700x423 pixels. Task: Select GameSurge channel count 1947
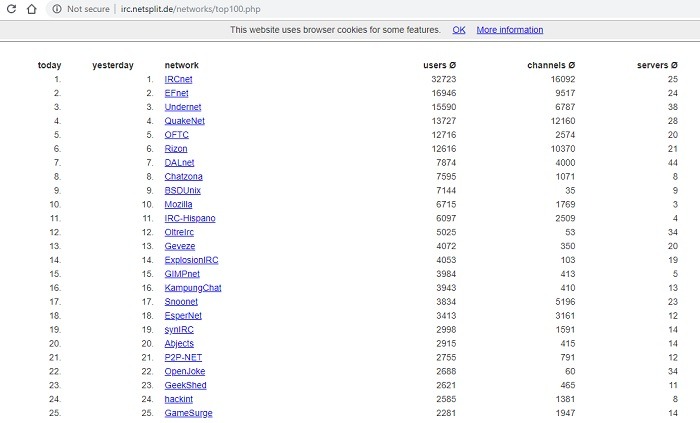tap(565, 413)
